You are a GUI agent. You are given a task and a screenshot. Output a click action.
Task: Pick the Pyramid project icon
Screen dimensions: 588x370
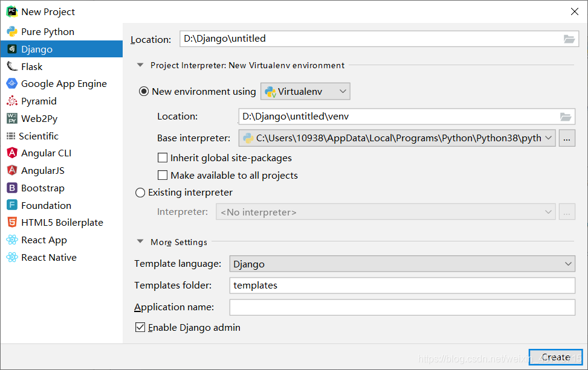click(x=11, y=101)
